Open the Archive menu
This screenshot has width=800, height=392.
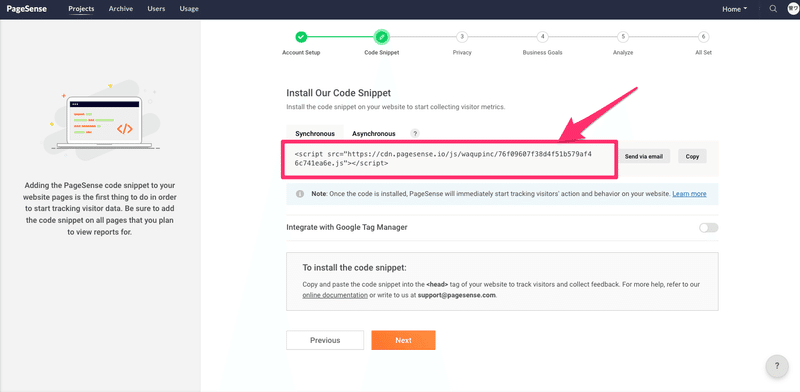click(x=121, y=9)
